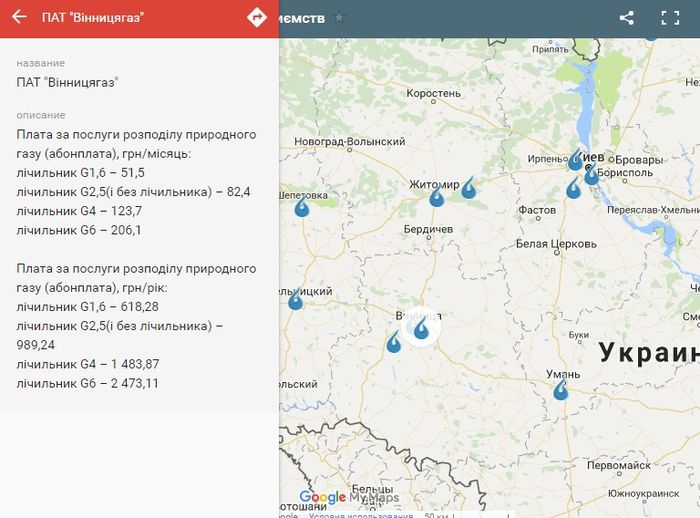Open directions to ПАТ Вінницягаз
700x518 pixels.
[257, 17]
